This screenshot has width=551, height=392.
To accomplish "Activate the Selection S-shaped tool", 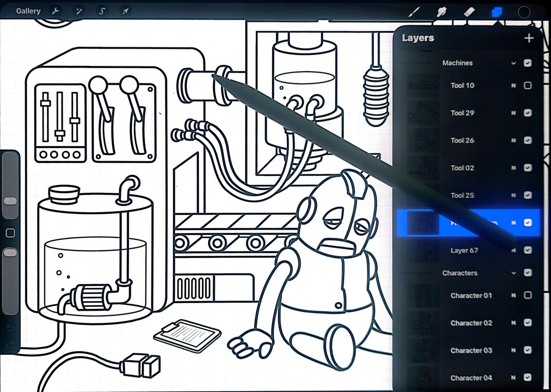I will [101, 11].
